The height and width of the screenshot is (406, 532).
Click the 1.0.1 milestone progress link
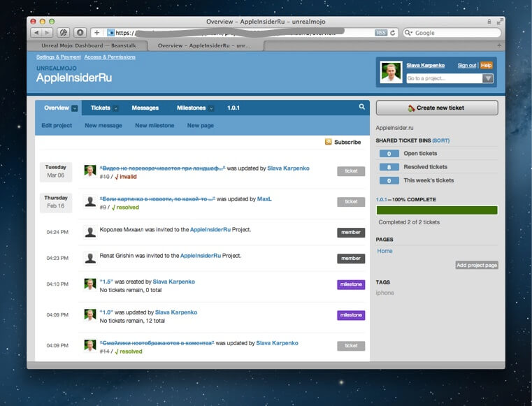point(381,199)
